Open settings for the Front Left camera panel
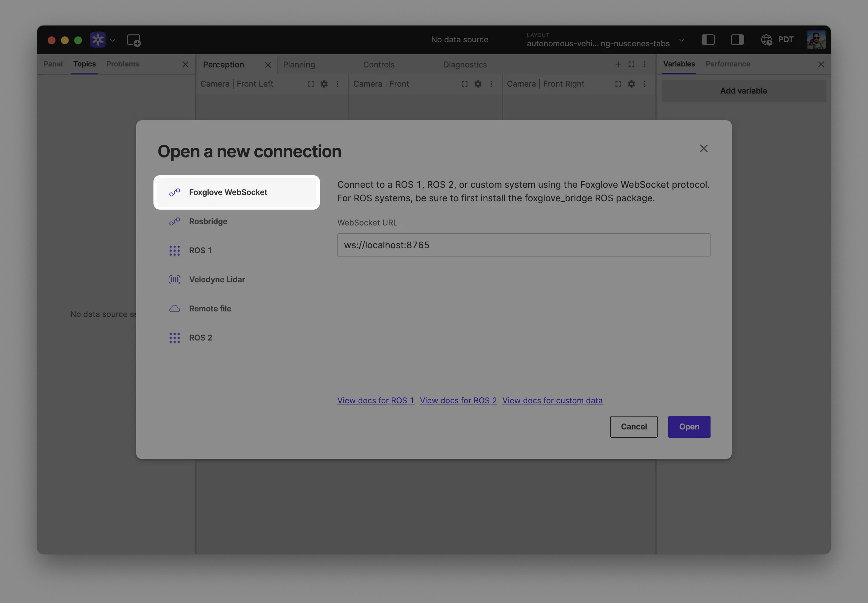Image resolution: width=868 pixels, height=603 pixels. pyautogui.click(x=324, y=84)
